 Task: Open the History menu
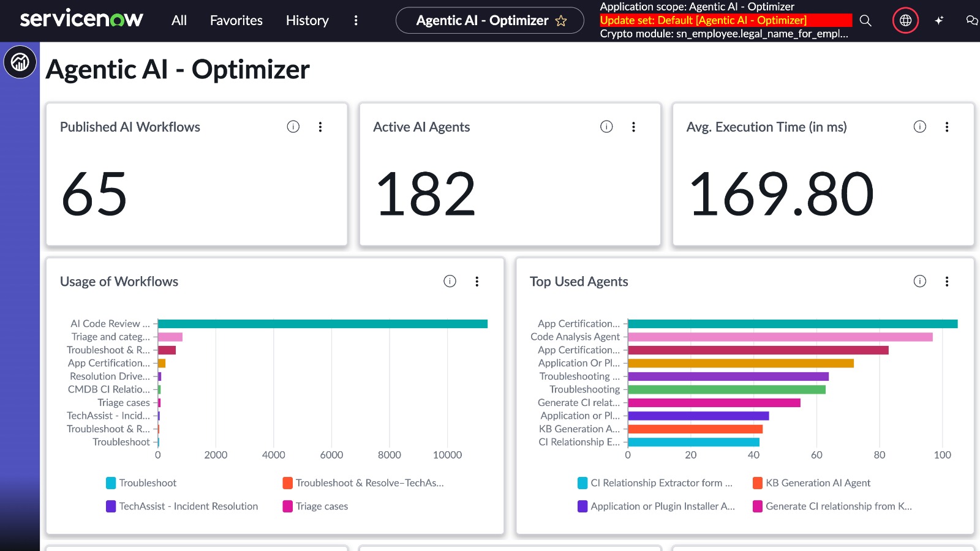307,21
